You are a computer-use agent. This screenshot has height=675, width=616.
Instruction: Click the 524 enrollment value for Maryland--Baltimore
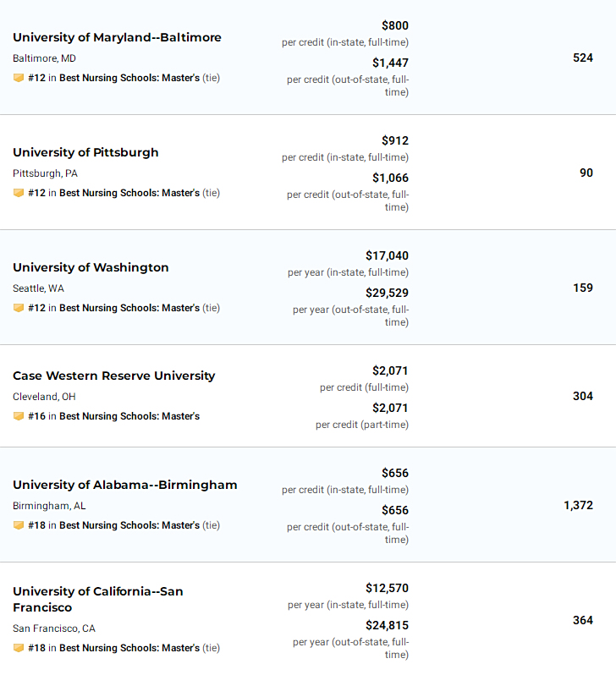pos(583,58)
